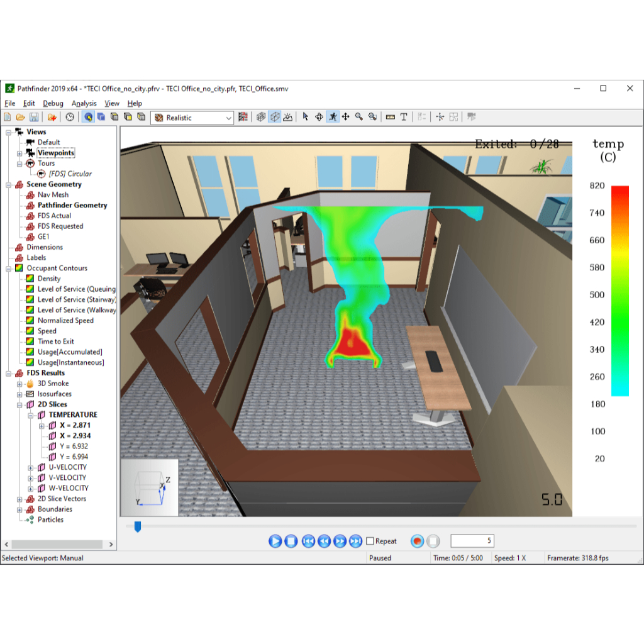
Task: Select the Density contour item
Action: (49, 279)
